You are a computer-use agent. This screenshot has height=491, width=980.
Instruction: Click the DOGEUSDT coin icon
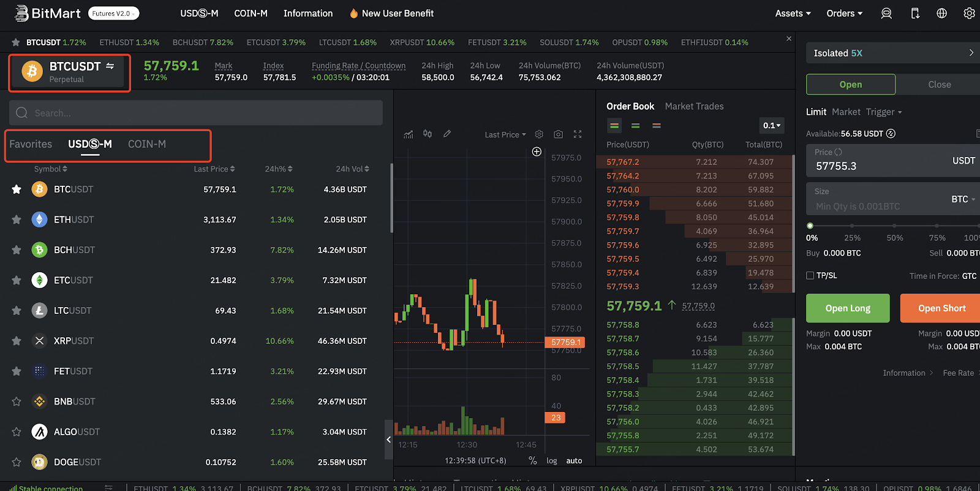(39, 462)
